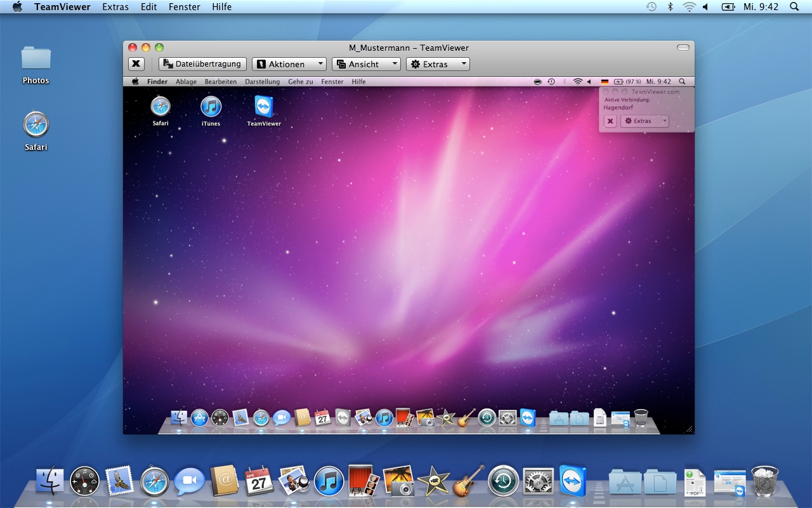Open the Safari shortcut on the local desktop
Viewport: 812px width, 508px height.
(36, 131)
